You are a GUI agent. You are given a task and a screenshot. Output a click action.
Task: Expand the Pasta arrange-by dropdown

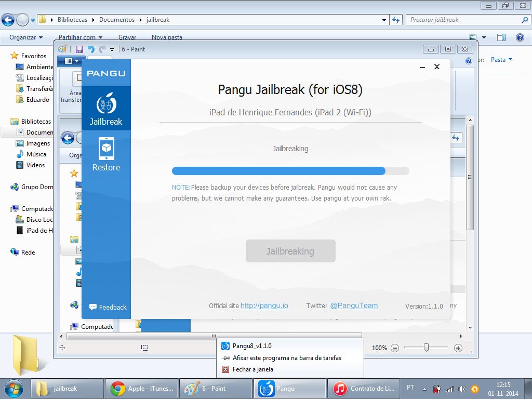click(501, 60)
